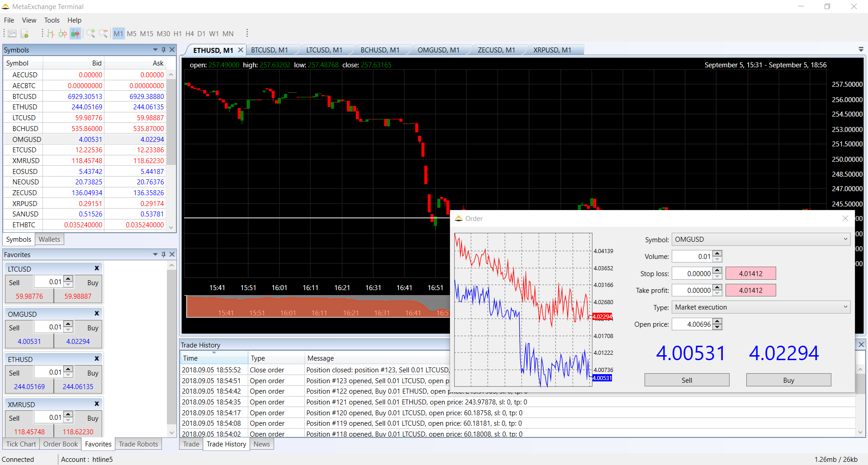Pin the Symbols panel
This screenshot has width=868, height=465.
164,50
